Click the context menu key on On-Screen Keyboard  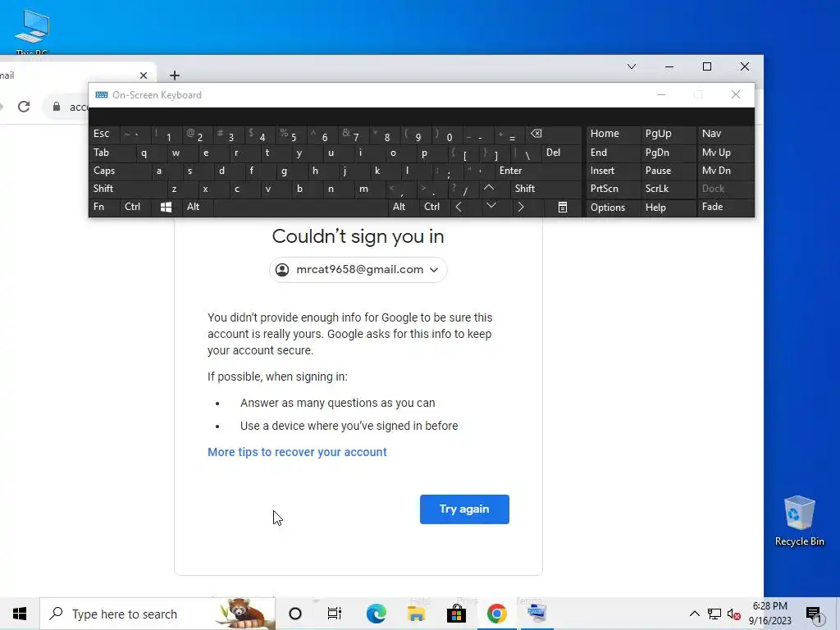coord(563,208)
